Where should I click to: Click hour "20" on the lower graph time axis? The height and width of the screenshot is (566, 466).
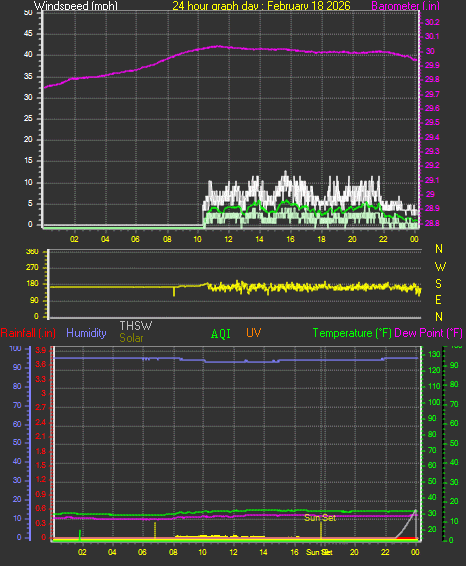(354, 552)
